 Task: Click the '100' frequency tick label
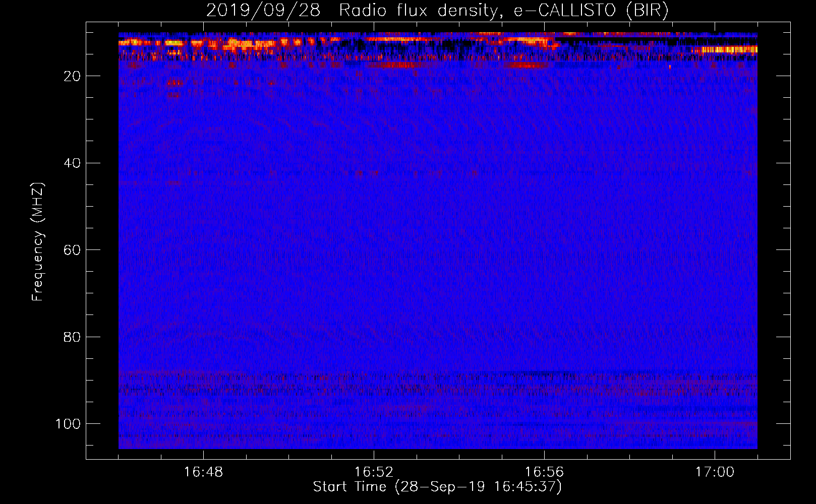68,424
